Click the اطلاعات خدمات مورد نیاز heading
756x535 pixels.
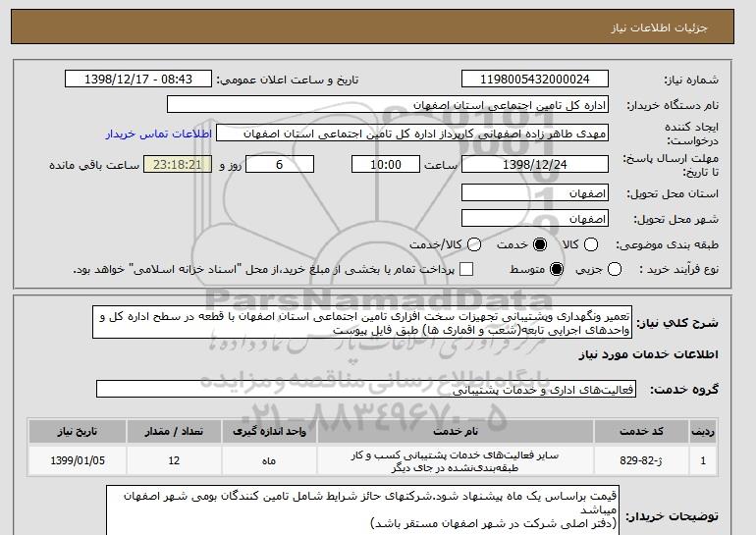point(648,354)
